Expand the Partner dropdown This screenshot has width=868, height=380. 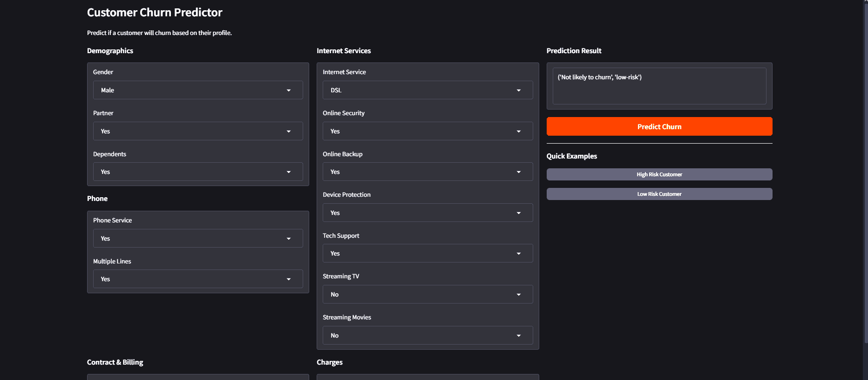(x=198, y=131)
